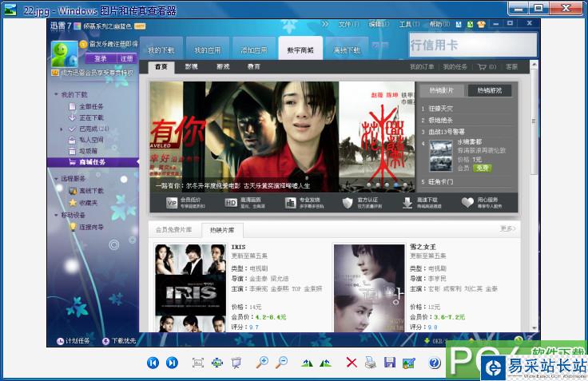Expand hidden menus with the >> chevron

click(324, 24)
